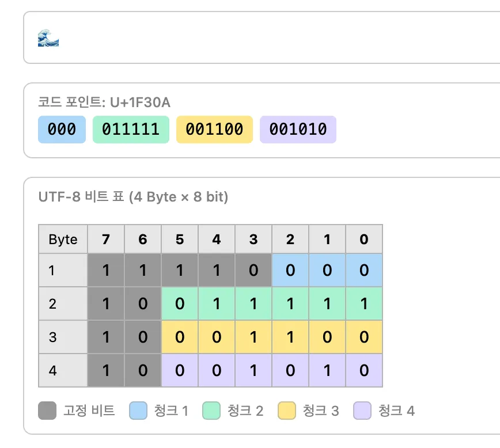Click the wave emoji in the input box
The height and width of the screenshot is (448, 500).
(x=48, y=37)
